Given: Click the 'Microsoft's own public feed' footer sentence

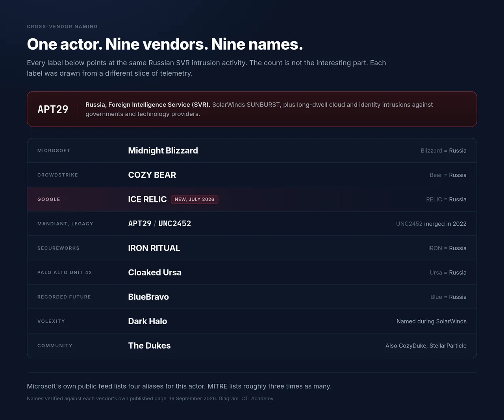Looking at the screenshot, I should [179, 387].
